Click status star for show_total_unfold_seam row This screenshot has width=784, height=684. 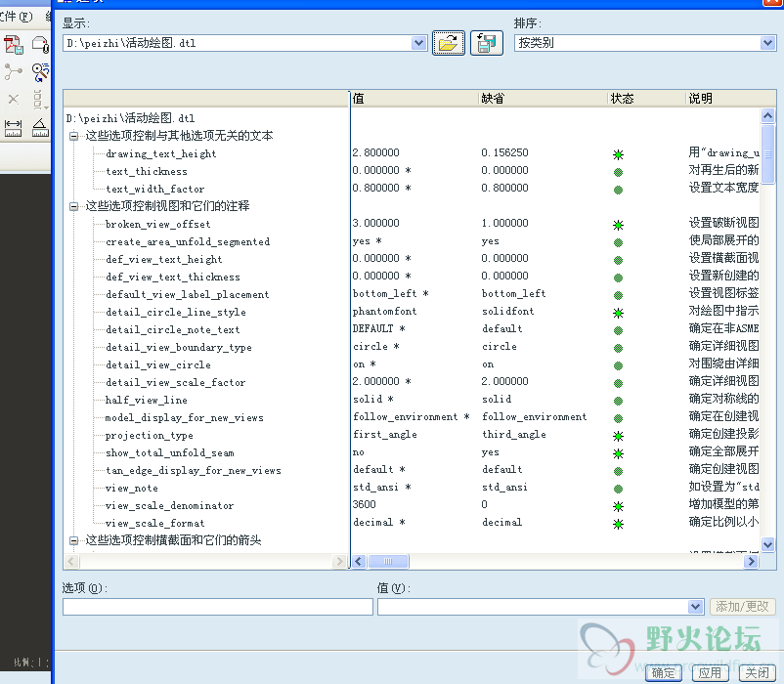click(618, 453)
